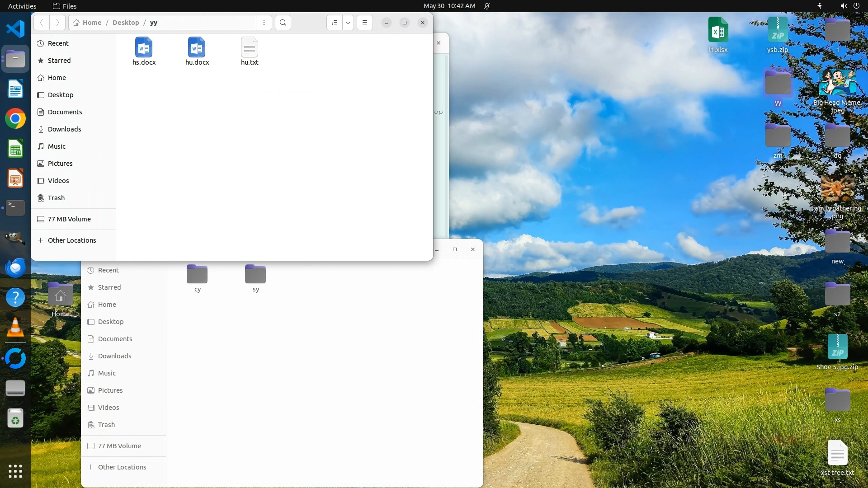This screenshot has width=868, height=488.
Task: Open the Files hamburger main menu
Action: pos(365,23)
